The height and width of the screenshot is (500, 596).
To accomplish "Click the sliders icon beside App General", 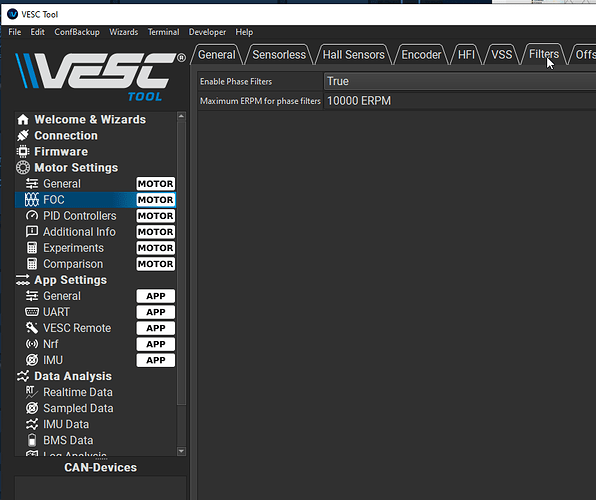I will [32, 296].
